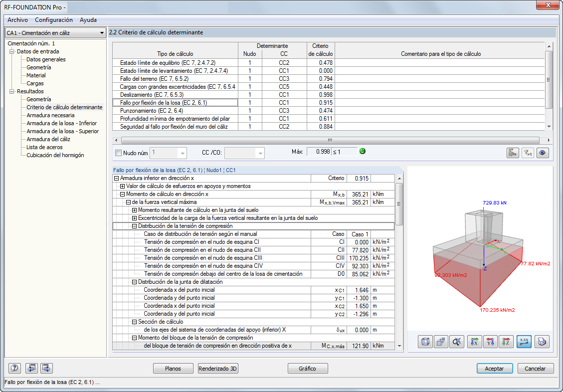The image size is (563, 392).
Task: Select Material in the input data tree
Action: coord(36,75)
